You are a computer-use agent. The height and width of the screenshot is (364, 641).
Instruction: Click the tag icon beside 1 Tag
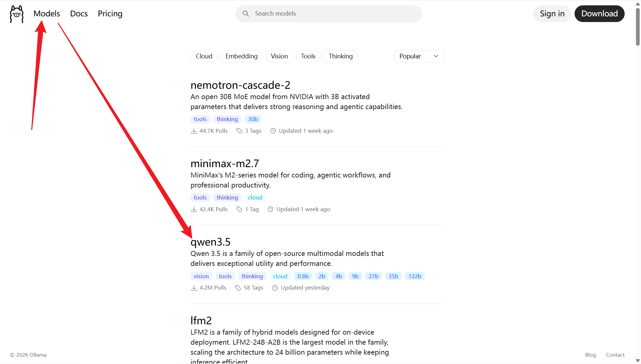(x=239, y=209)
